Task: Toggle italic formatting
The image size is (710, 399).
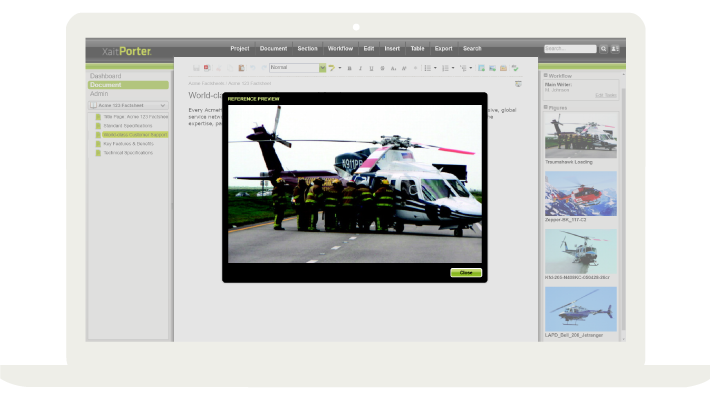Action: 360,68
